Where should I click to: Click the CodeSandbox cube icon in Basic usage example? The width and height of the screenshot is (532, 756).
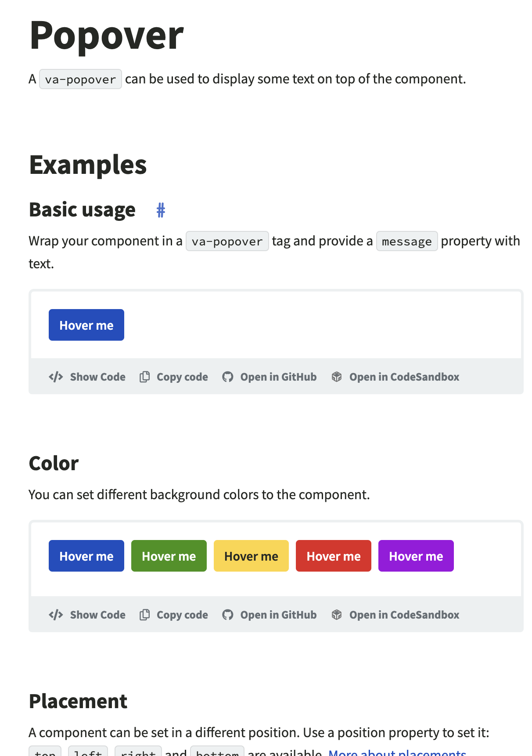[x=337, y=377]
